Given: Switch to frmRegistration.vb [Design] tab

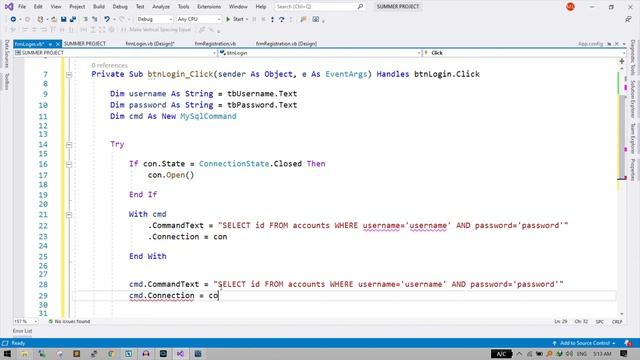Looking at the screenshot, I should [x=286, y=44].
